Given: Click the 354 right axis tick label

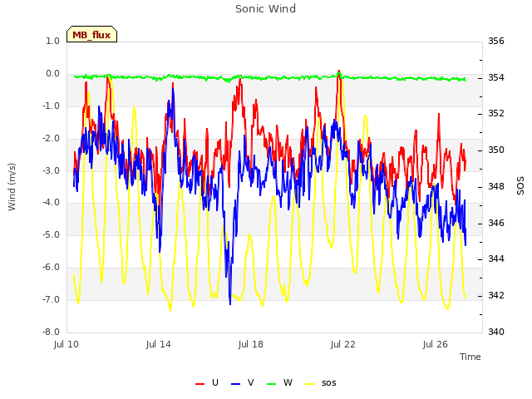Looking at the screenshot, I should pos(496,77).
